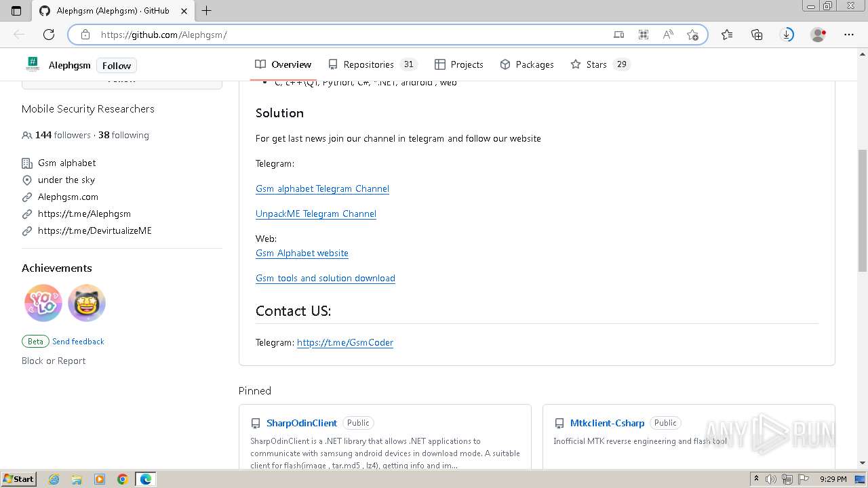Open https://t.me/DevirtualizeME sidebar link

(95, 230)
